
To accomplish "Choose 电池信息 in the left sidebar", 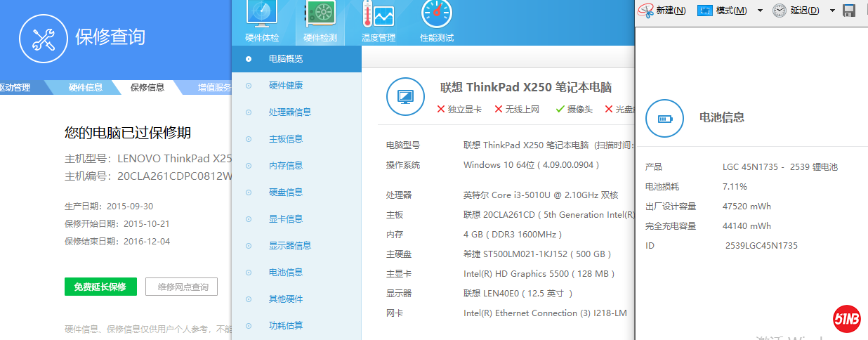I will (x=285, y=272).
